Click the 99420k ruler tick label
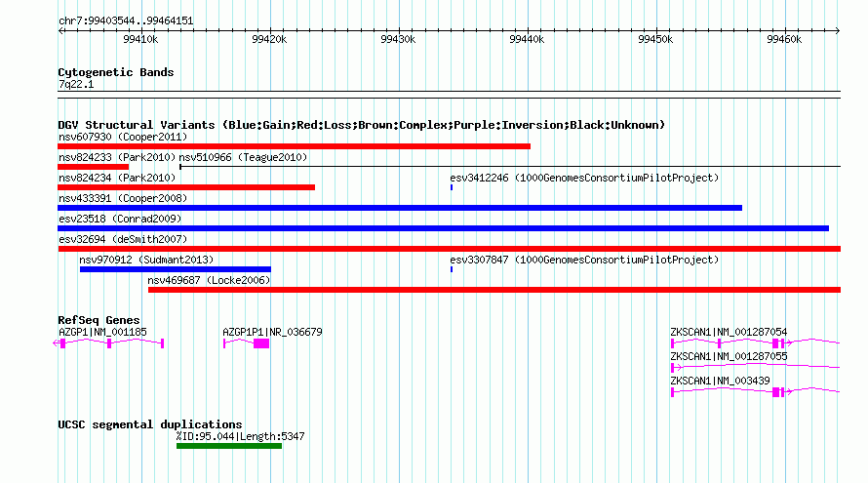This screenshot has height=483, width=868. (x=269, y=39)
